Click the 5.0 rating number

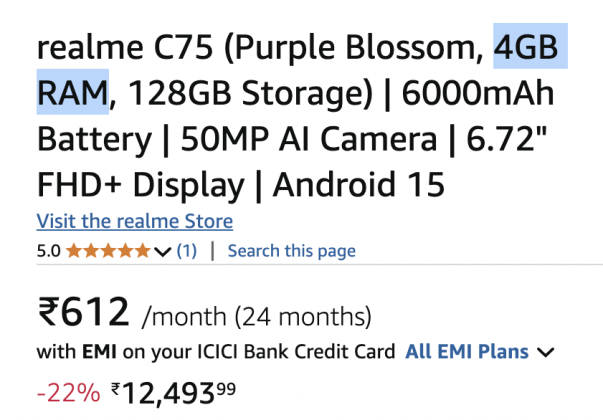pos(49,251)
